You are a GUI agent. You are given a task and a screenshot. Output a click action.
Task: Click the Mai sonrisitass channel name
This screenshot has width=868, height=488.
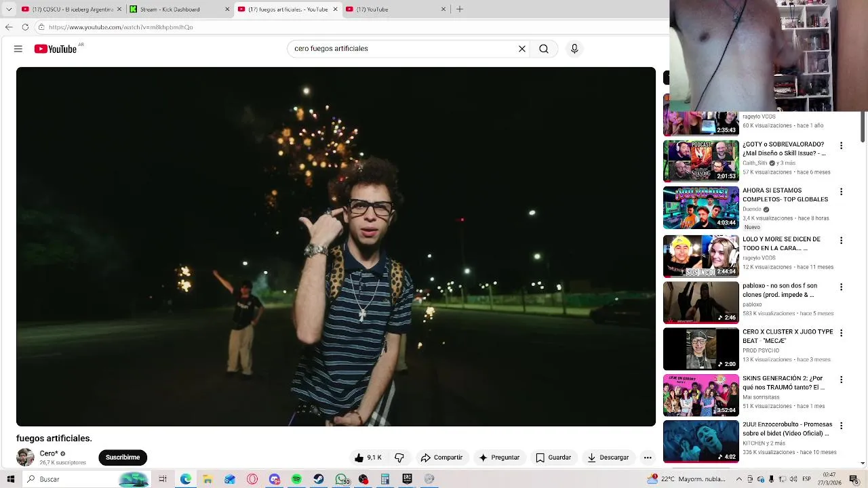click(761, 397)
